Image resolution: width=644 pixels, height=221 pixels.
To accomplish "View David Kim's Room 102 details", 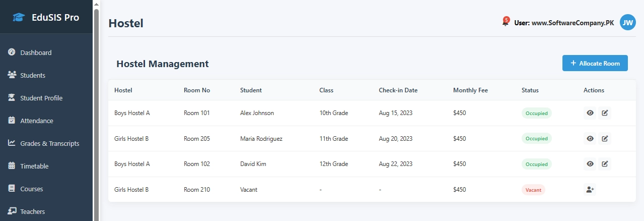I will 590,164.
